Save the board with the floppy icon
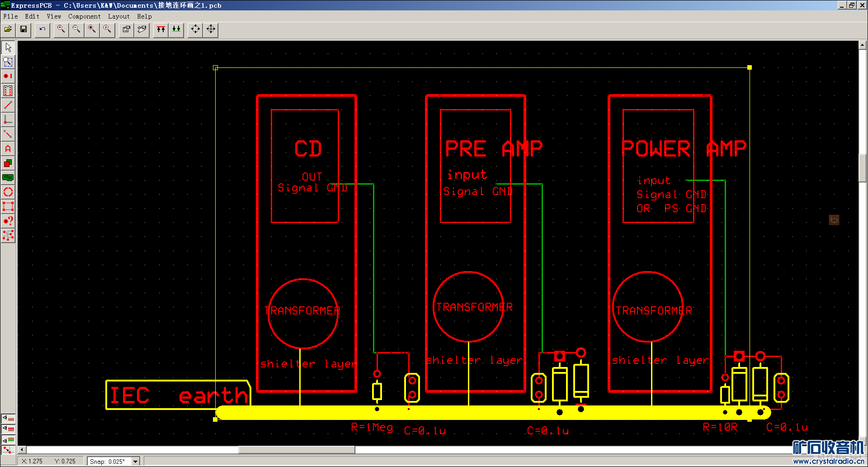 (24, 29)
